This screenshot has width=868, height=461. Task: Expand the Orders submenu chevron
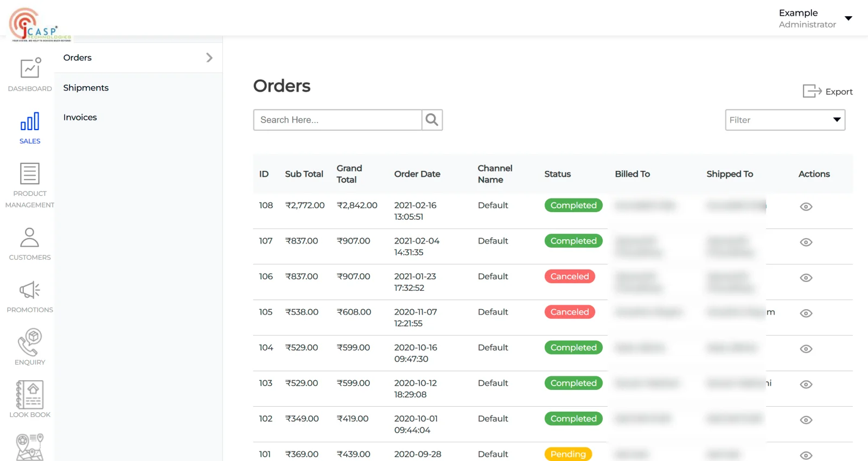tap(209, 57)
